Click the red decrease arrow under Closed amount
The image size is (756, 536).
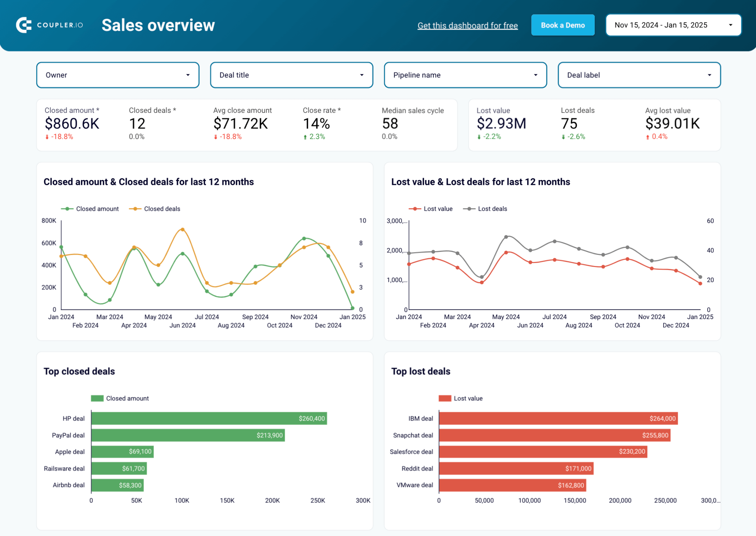pyautogui.click(x=47, y=136)
